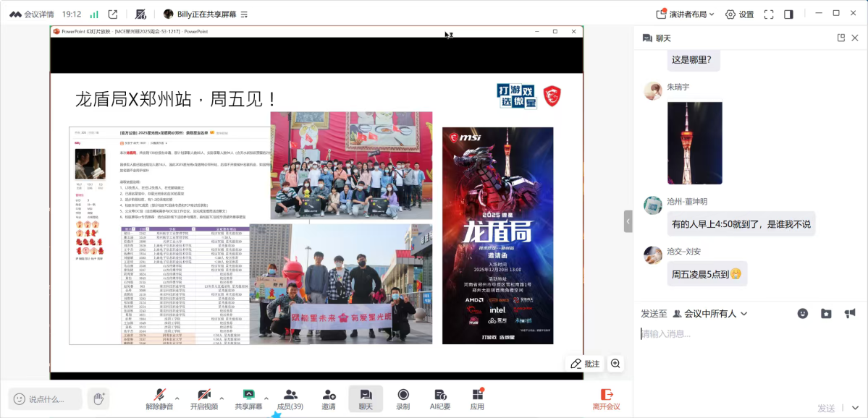The image size is (868, 418).
Task: Open the 应用 apps panel
Action: (x=477, y=398)
